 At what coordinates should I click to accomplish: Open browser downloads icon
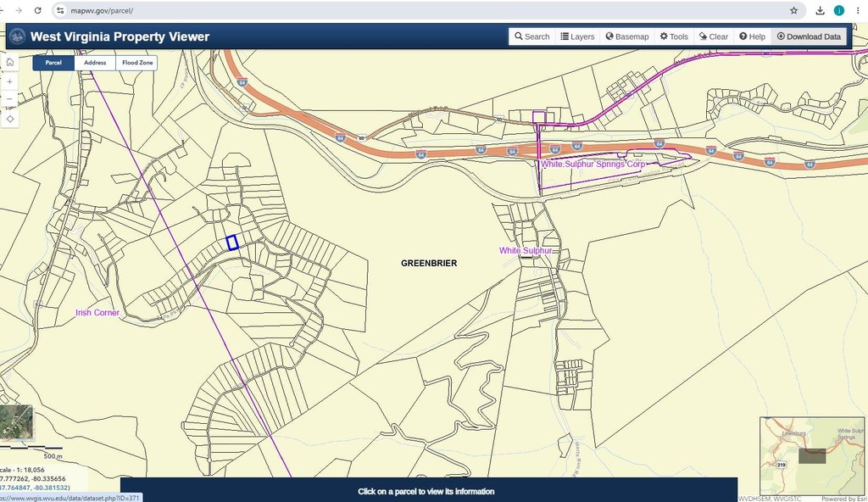point(821,10)
